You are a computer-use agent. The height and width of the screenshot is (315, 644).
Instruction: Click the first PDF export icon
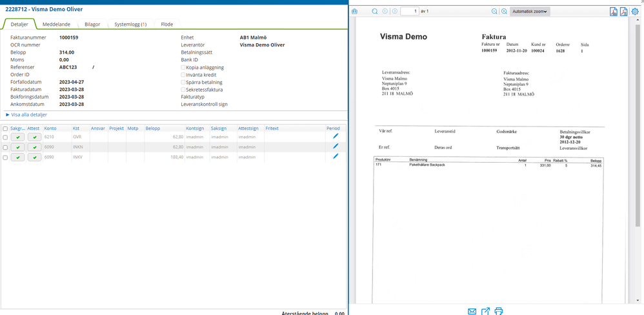click(x=613, y=12)
